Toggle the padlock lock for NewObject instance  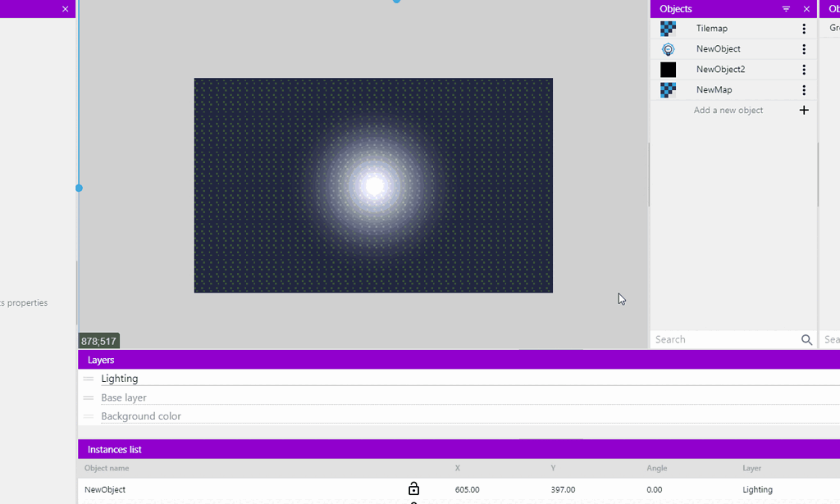[413, 488]
